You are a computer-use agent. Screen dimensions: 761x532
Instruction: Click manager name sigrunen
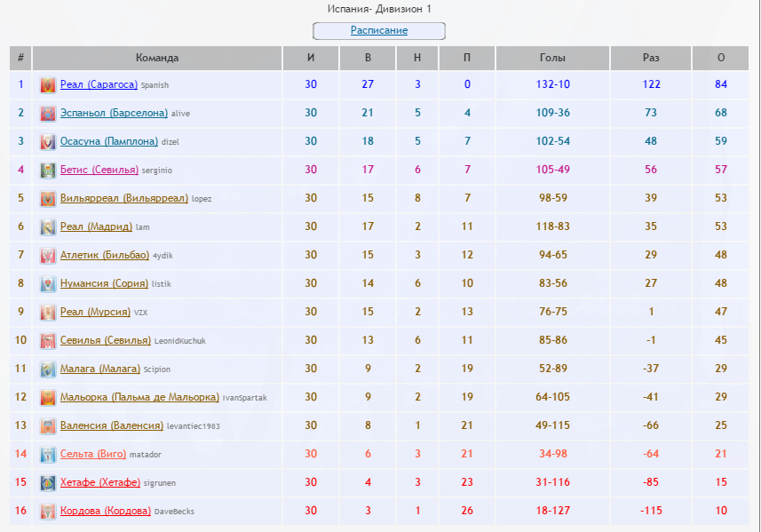tap(160, 483)
